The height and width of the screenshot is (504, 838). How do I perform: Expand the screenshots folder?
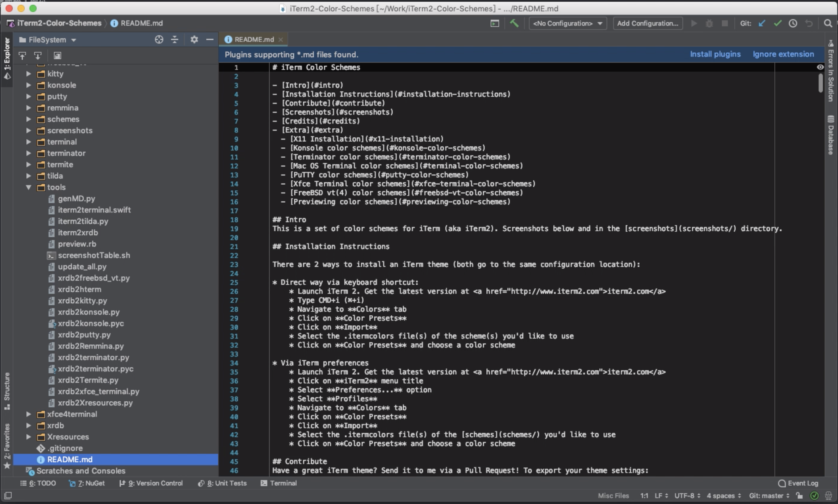29,131
